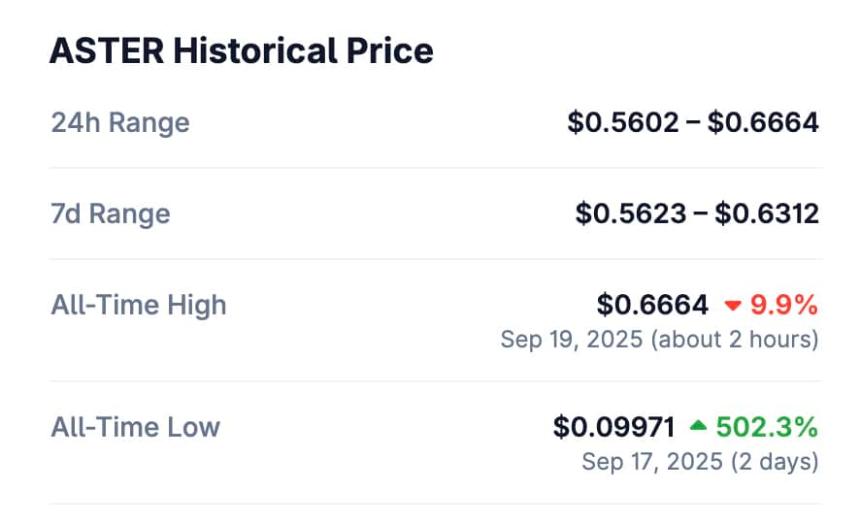Click the Sep 19, 2025 date text
Screen dimensions: 860x524
pyautogui.click(x=572, y=340)
